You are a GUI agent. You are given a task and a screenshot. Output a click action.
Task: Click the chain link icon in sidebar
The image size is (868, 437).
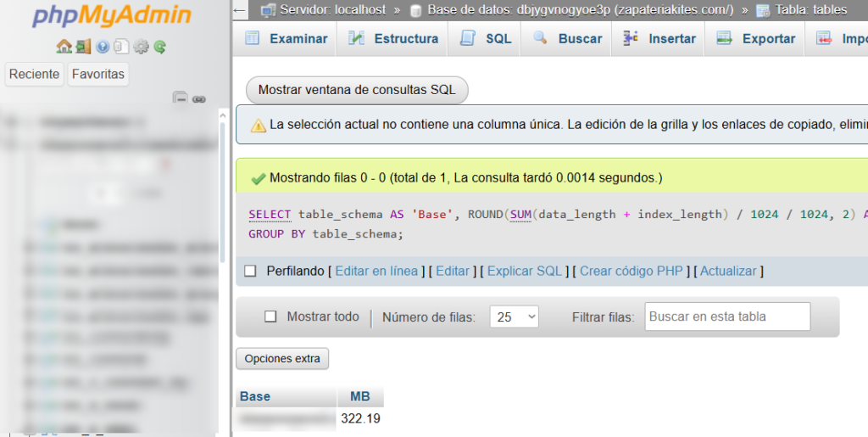click(199, 99)
